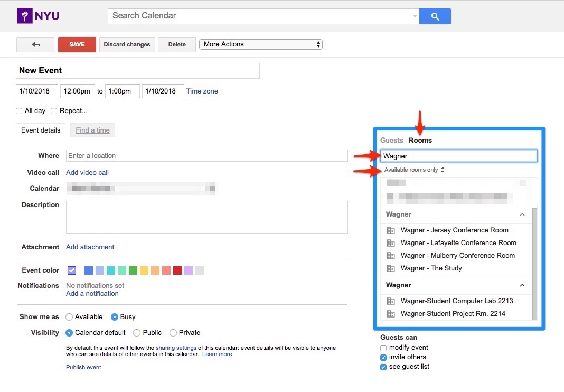The image size is (564, 392).
Task: Open the More Actions dropdown
Action: coord(261,44)
